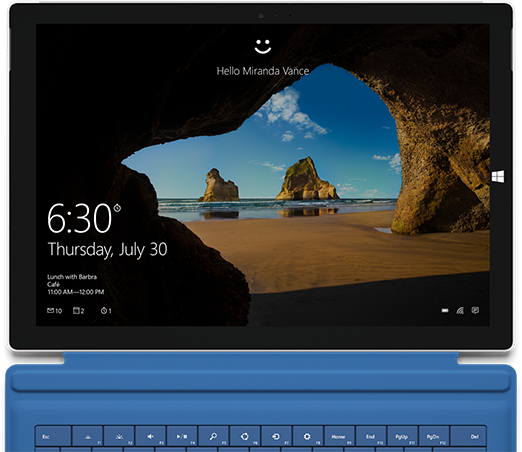This screenshot has width=522, height=452.
Task: Click the settings gear key
Action: (307, 436)
